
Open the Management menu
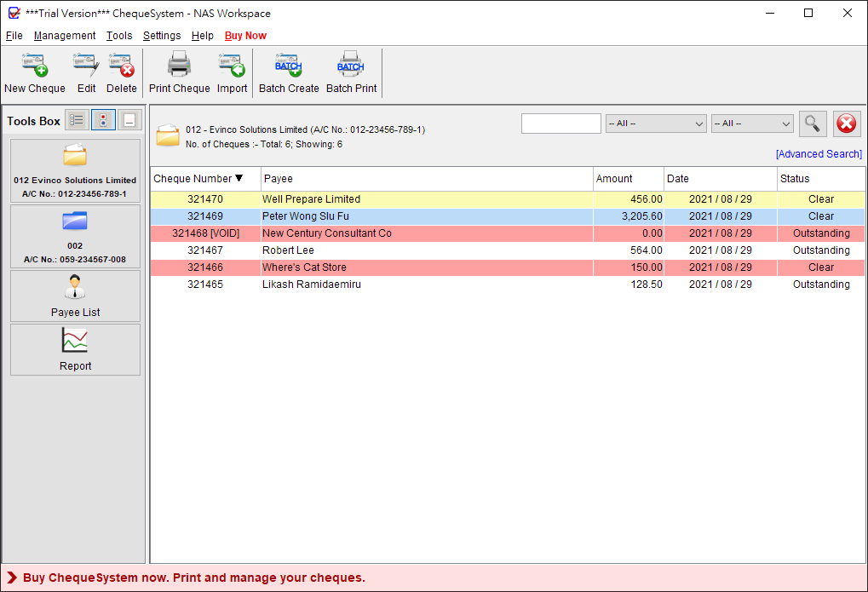tap(65, 36)
